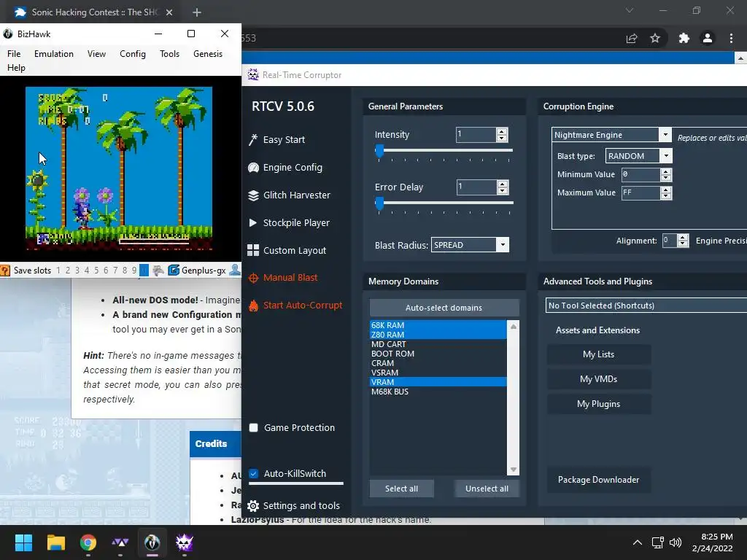Open BizHawk Emulation menu
Screen dimensions: 747x560
54,54
